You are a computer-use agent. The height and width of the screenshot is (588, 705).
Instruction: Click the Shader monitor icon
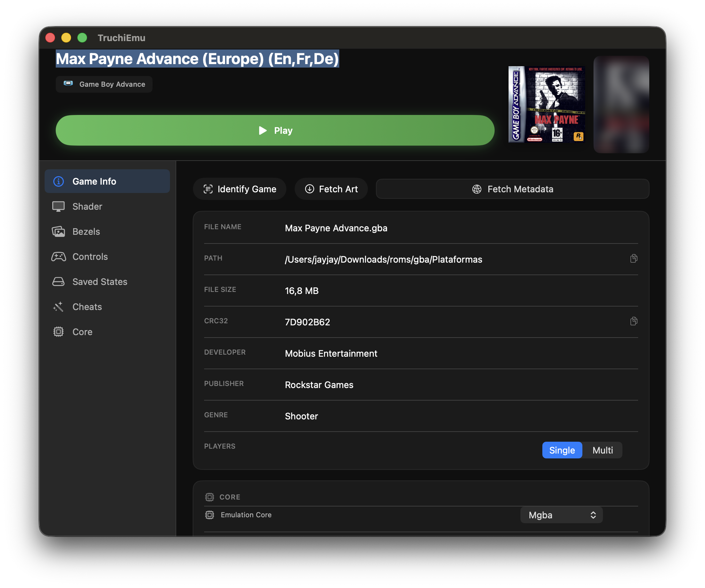(x=59, y=207)
